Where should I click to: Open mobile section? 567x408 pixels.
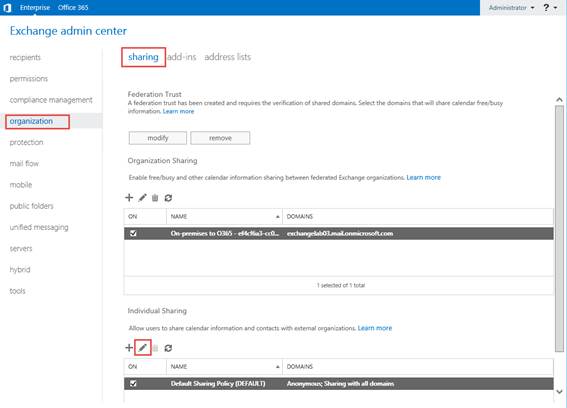(21, 185)
